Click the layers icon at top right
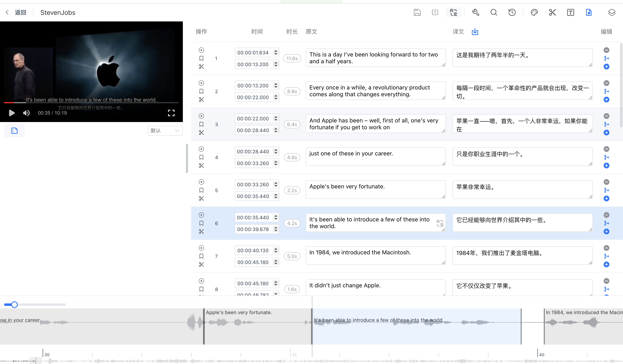623x364 pixels. click(612, 12)
